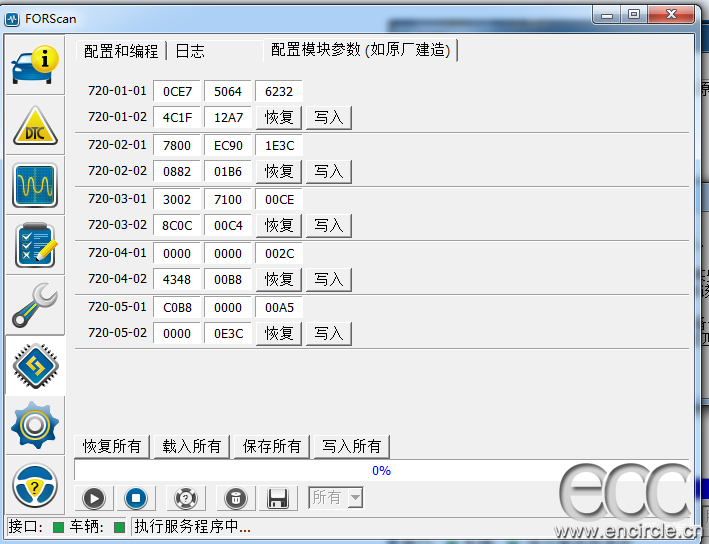Edit the 0CE7 field in row 720-01-01
The width and height of the screenshot is (709, 544).
pyautogui.click(x=177, y=91)
